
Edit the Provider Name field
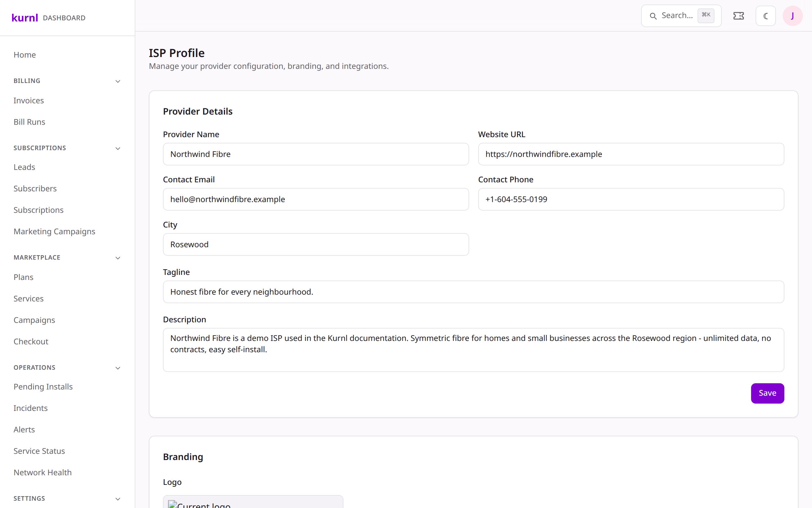(x=316, y=154)
